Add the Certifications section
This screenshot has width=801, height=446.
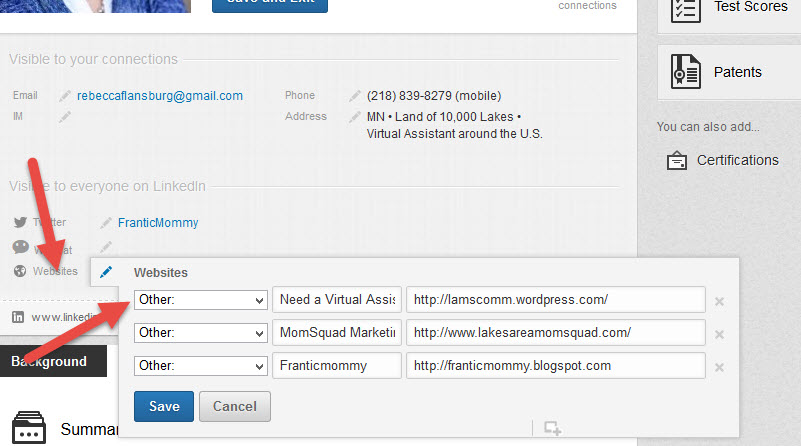pyautogui.click(x=723, y=160)
